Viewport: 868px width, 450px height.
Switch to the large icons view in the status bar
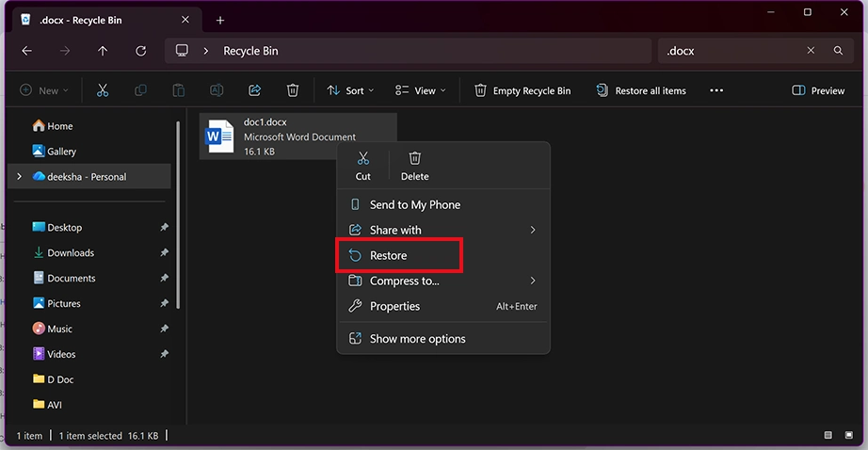[848, 435]
